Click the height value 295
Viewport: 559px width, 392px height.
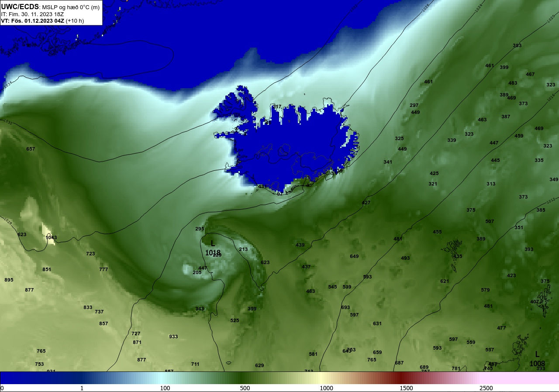[200, 229]
